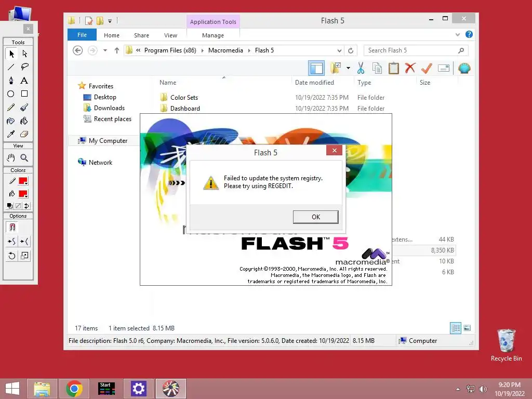Click the Copy toolbar icon
The height and width of the screenshot is (399, 532).
(377, 68)
